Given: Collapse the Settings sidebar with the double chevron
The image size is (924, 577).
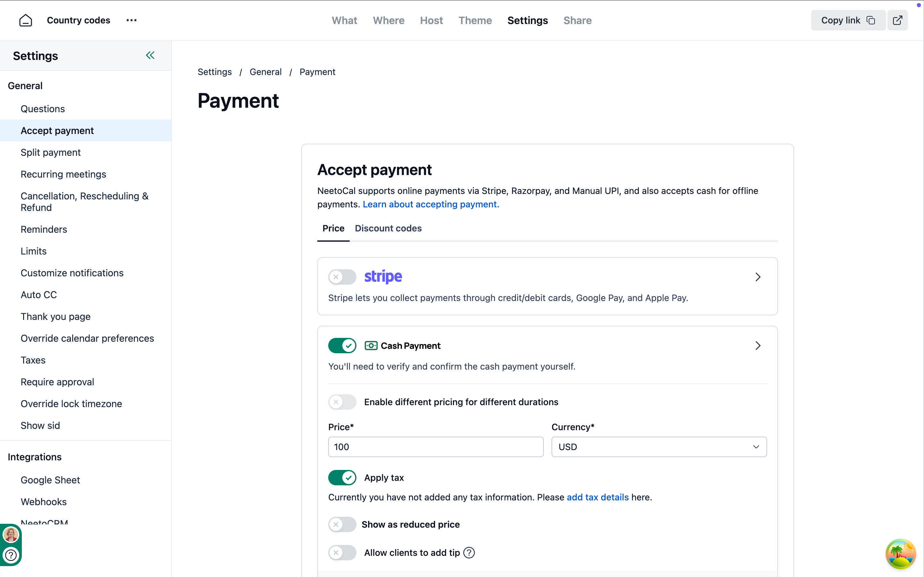Looking at the screenshot, I should tap(150, 55).
